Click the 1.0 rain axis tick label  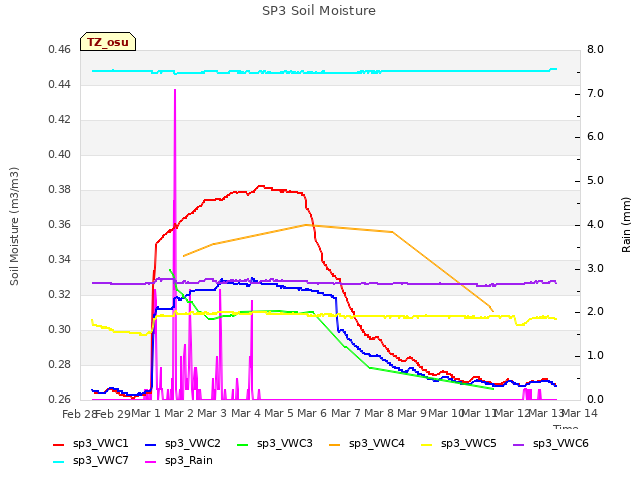pyautogui.click(x=595, y=356)
